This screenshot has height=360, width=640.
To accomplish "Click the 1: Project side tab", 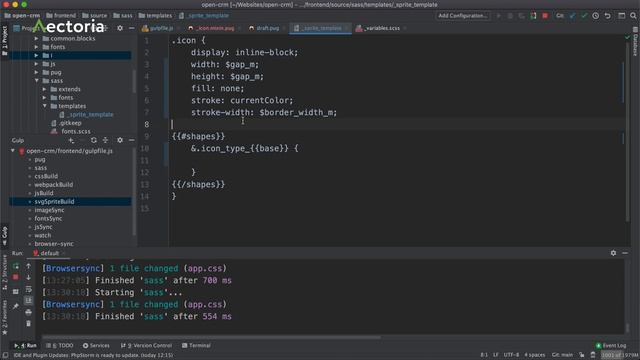I will (5, 40).
